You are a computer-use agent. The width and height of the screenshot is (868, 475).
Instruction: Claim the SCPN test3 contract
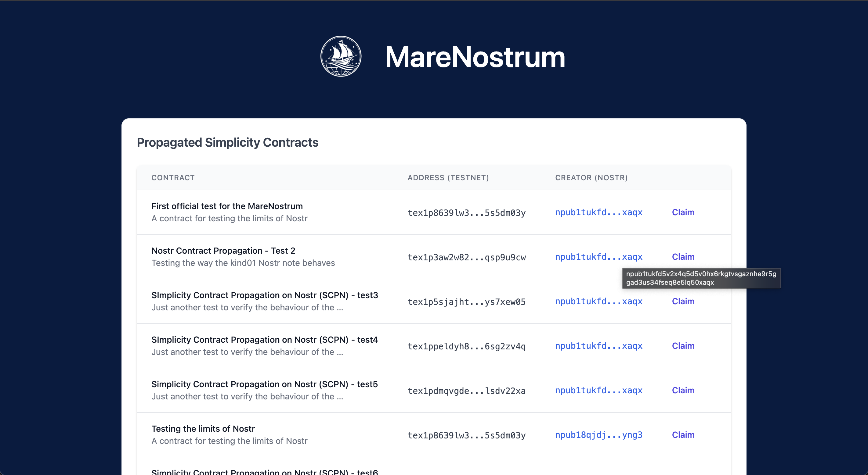(683, 301)
